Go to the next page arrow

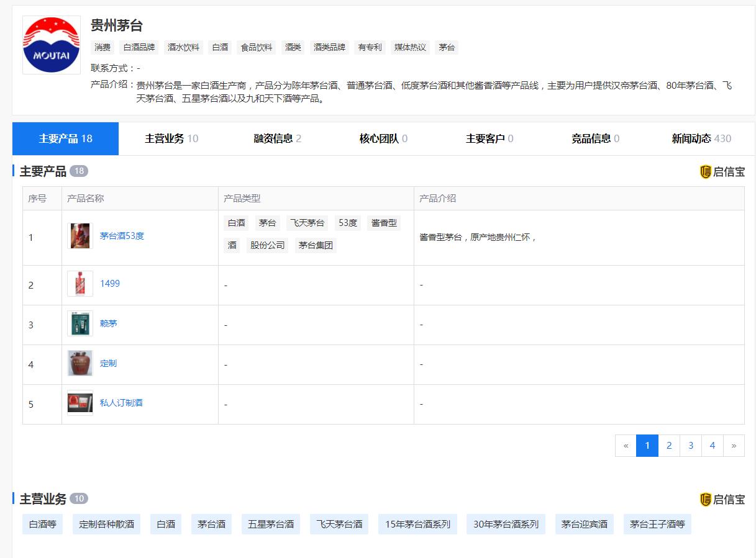(x=734, y=446)
